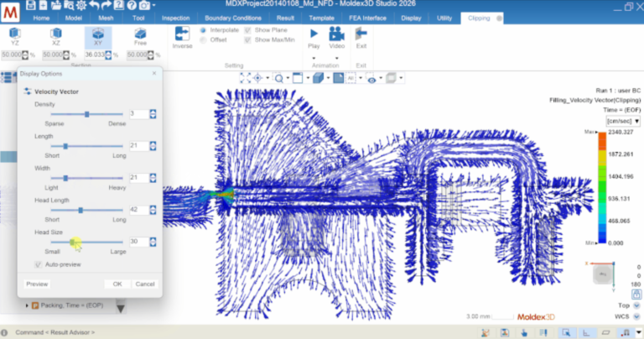Select the Offset radio button
The height and width of the screenshot is (339, 644).
point(203,40)
